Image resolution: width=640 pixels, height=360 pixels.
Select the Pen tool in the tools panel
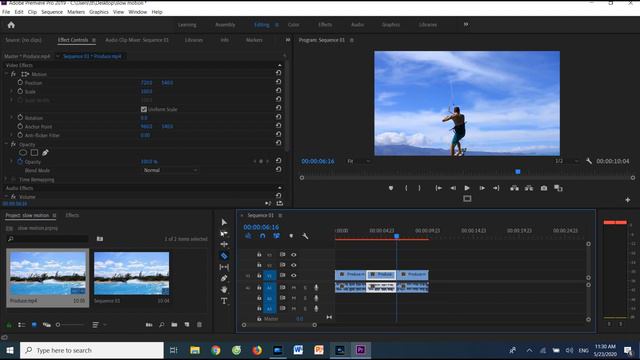pos(224,278)
